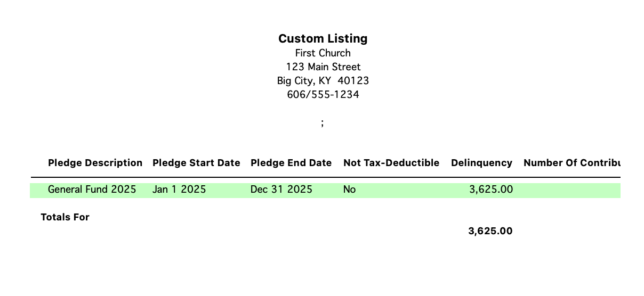Select the Not Tax-Deductible column header

(x=391, y=163)
